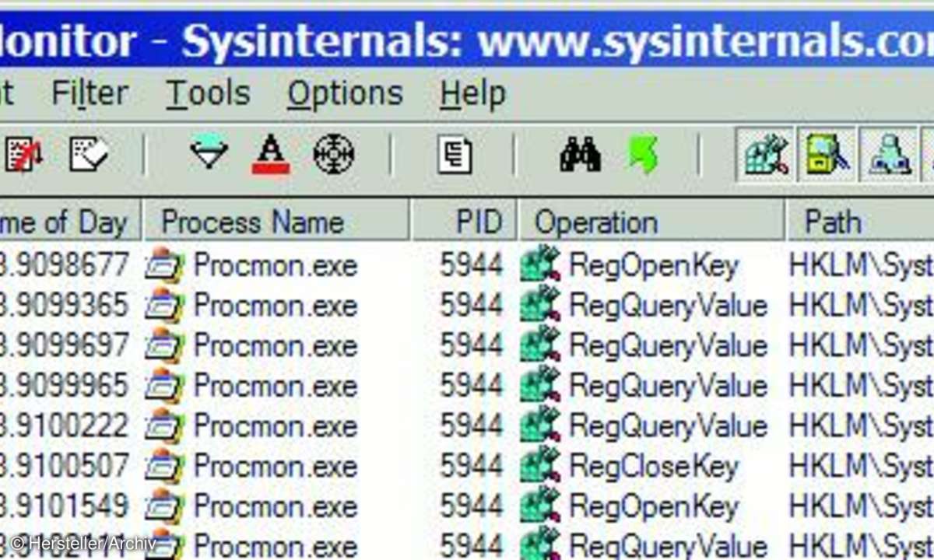The image size is (934, 560).
Task: Select the Procmon.exe name in the .9099365 row
Action: 276,306
